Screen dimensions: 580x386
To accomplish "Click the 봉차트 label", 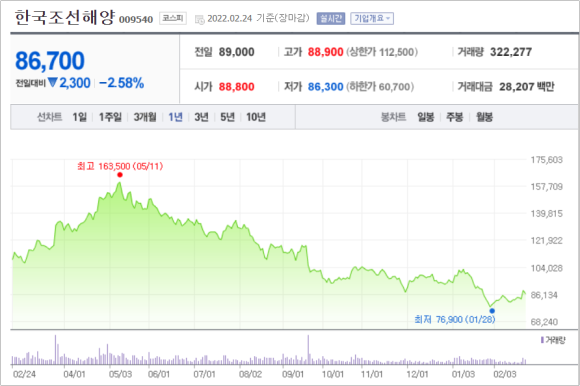I will point(394,117).
